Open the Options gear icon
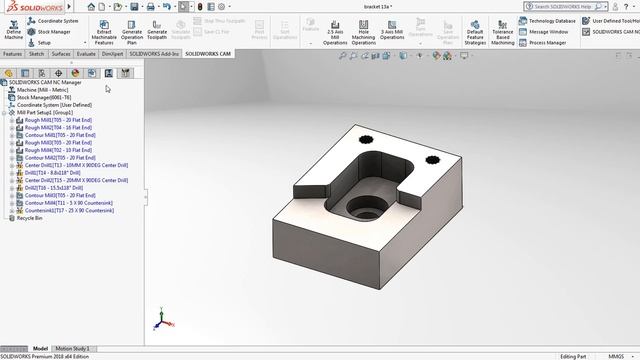This screenshot has height=360, width=640. [221, 7]
